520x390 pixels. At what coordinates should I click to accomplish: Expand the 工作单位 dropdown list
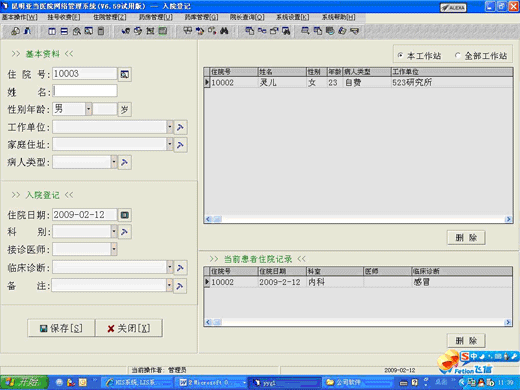[170, 127]
